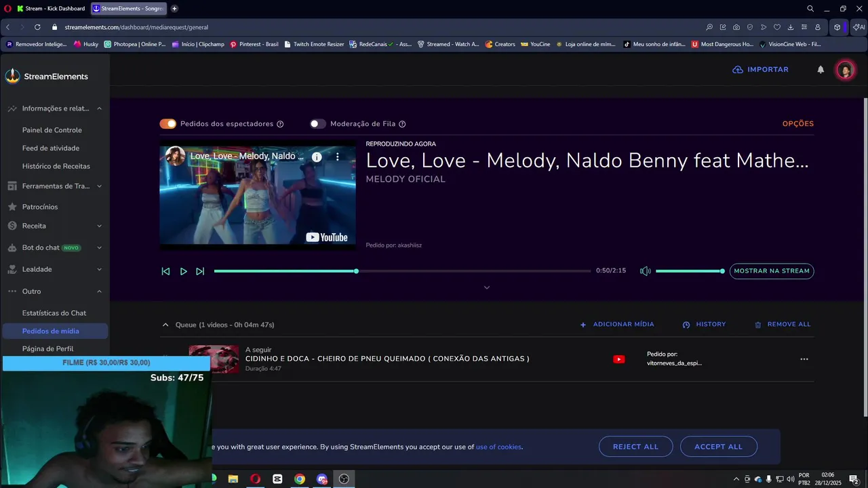The height and width of the screenshot is (488, 868).
Task: Mute the media volume speaker icon
Action: pyautogui.click(x=645, y=271)
